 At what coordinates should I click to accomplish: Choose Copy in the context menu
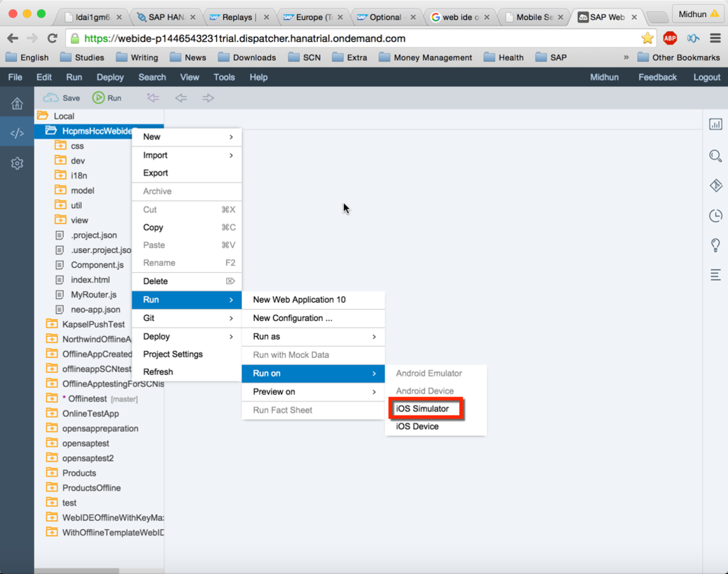coord(187,227)
